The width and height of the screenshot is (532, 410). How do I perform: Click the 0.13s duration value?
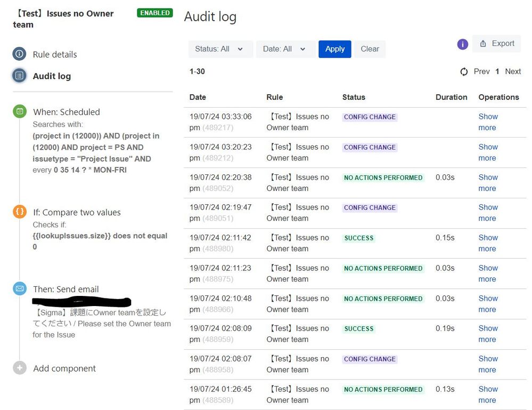tap(445, 389)
